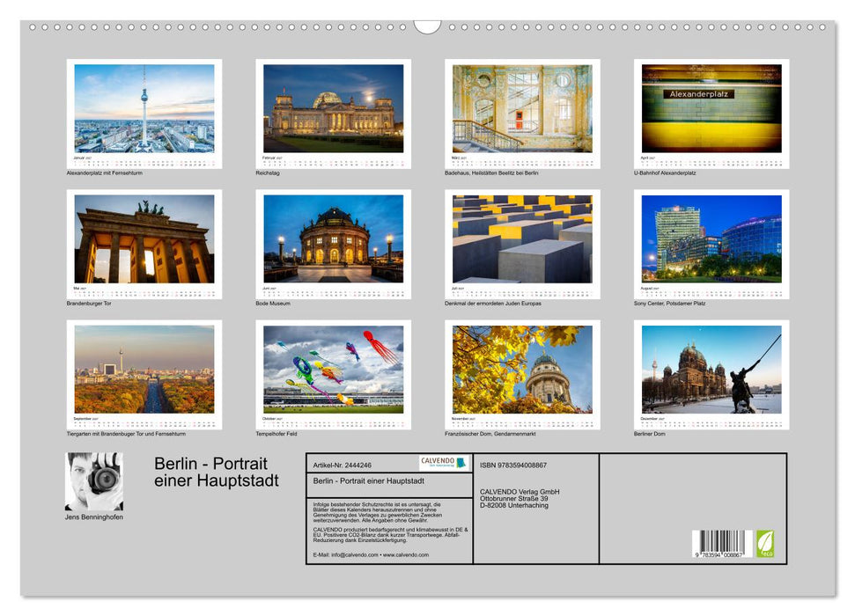Click 'Artikel-Nr. 2444246' text

342,465
